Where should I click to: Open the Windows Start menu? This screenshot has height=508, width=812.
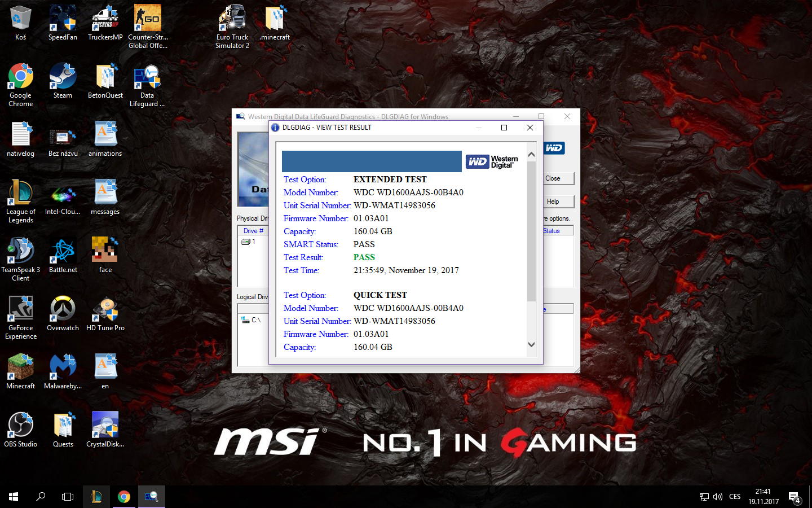click(x=14, y=497)
